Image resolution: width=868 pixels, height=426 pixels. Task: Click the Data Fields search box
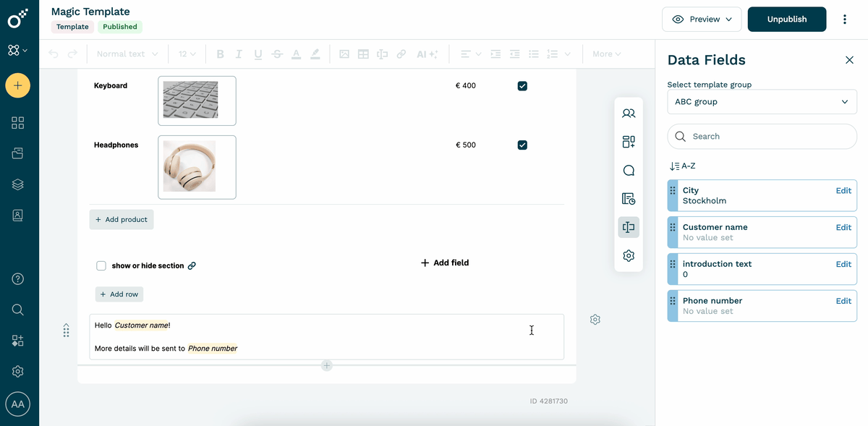tap(762, 137)
